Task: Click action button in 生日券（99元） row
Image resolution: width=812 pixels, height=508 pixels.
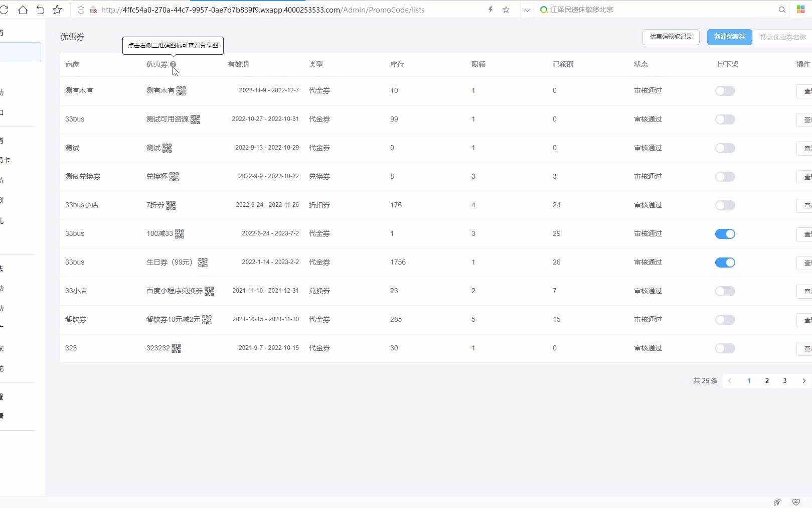Action: click(805, 263)
